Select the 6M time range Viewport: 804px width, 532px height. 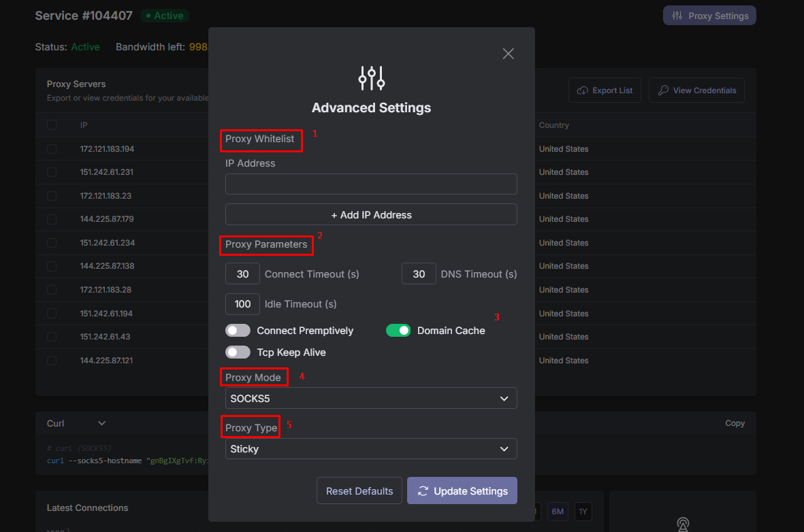(558, 512)
